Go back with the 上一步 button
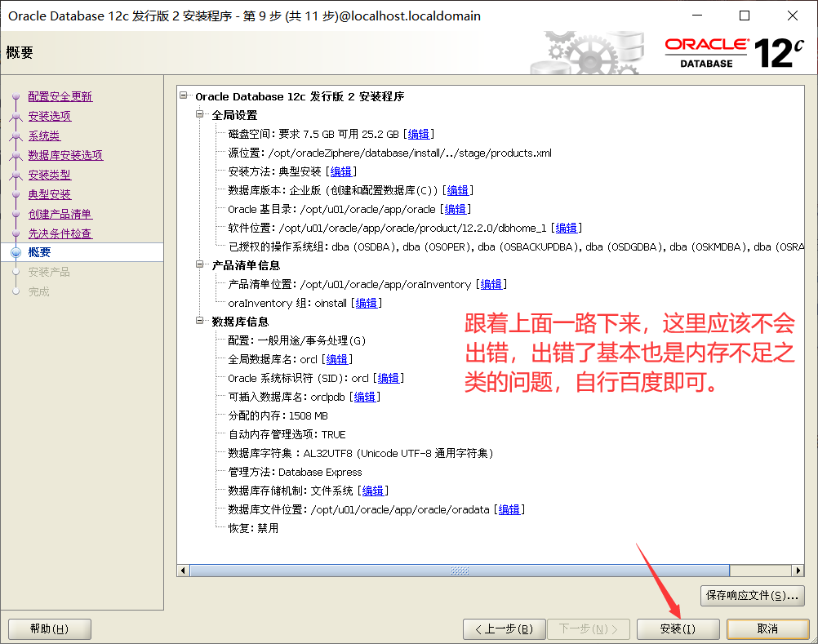Screen dimensions: 818x644 [504, 628]
